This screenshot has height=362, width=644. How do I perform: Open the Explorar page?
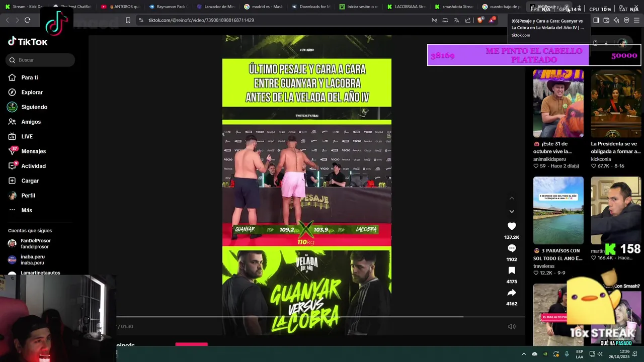[x=32, y=92]
